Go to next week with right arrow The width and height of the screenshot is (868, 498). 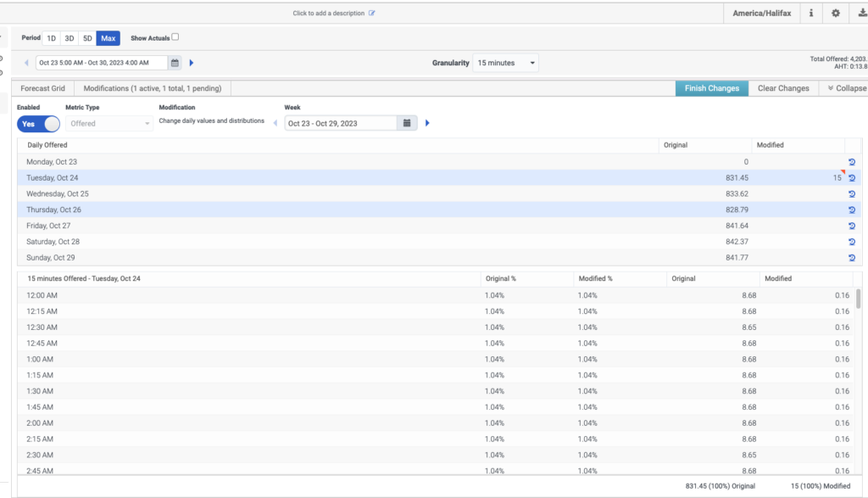tap(427, 123)
